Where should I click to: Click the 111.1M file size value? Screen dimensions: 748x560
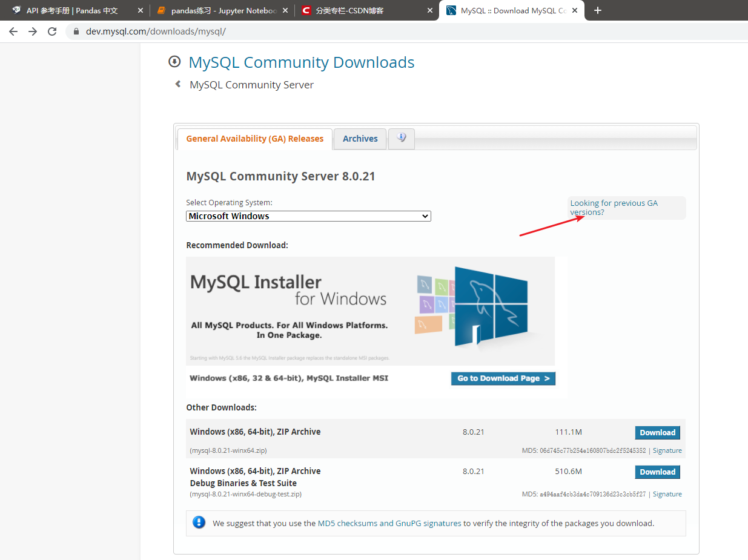click(x=568, y=432)
